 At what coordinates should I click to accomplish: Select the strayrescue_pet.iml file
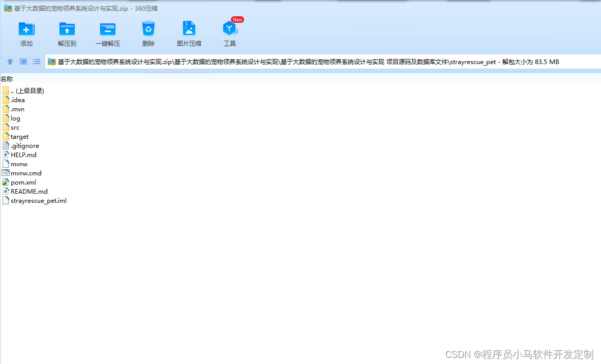(x=35, y=201)
